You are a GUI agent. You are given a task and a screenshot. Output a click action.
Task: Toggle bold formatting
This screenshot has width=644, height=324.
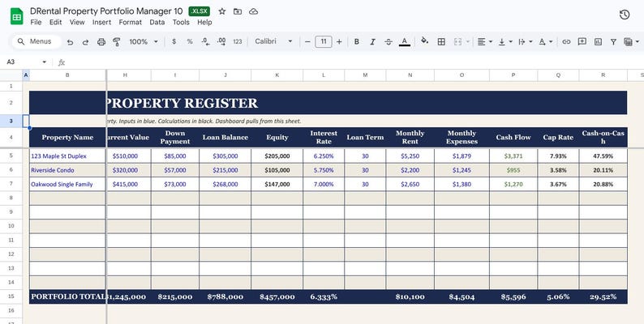(357, 41)
